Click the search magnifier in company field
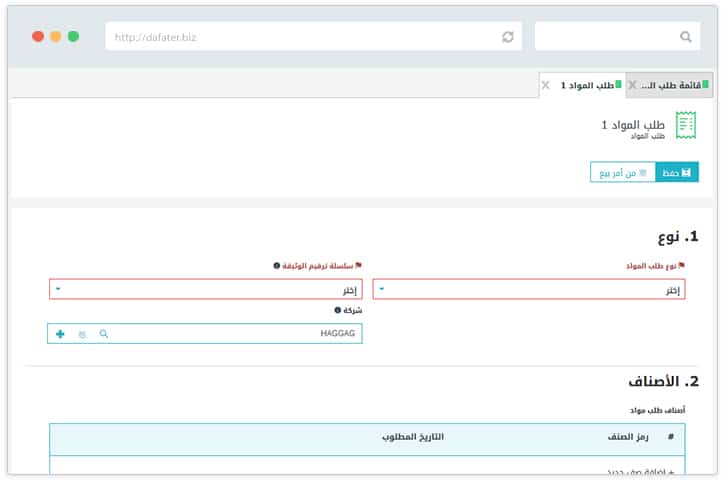725x485 pixels. point(103,334)
